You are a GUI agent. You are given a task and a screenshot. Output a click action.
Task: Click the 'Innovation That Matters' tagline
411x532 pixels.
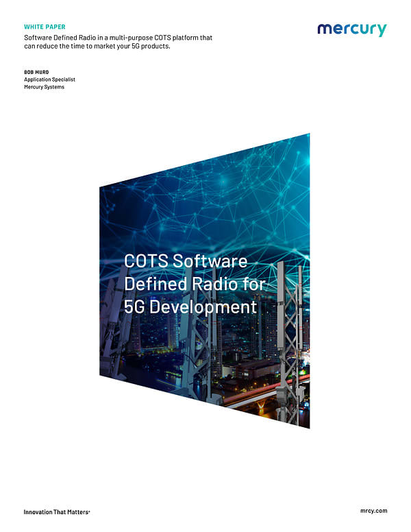(x=57, y=512)
